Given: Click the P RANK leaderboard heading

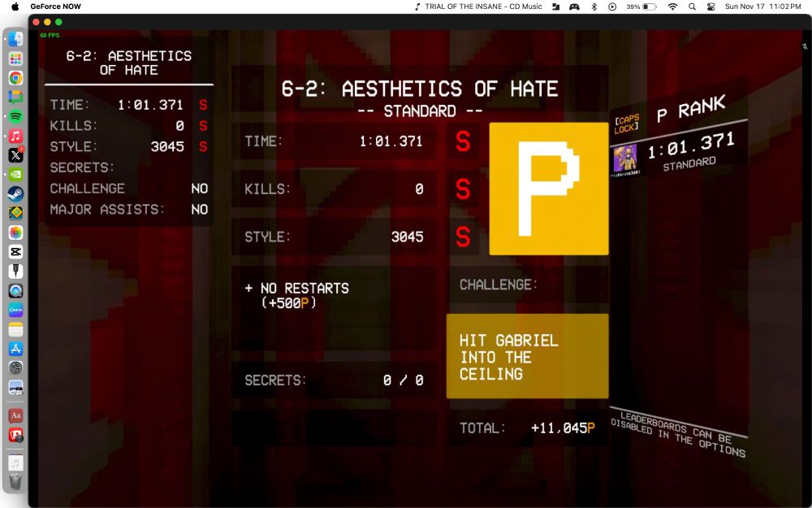Looking at the screenshot, I should [x=691, y=110].
